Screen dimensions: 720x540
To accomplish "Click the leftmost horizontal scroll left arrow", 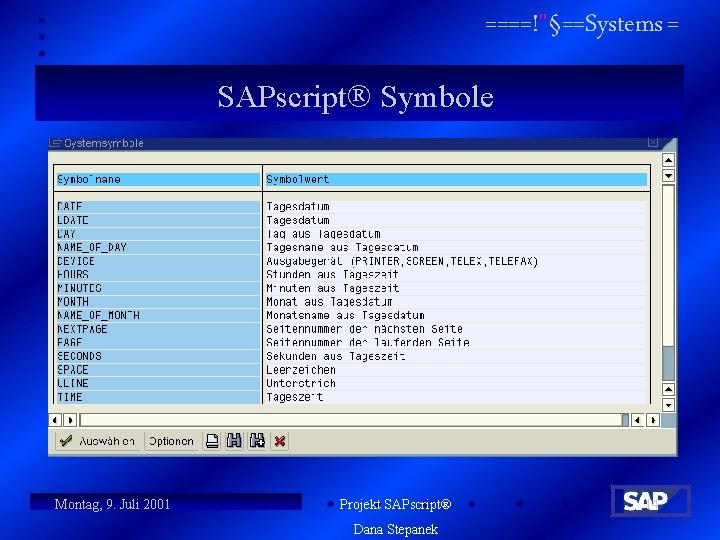I will point(55,420).
